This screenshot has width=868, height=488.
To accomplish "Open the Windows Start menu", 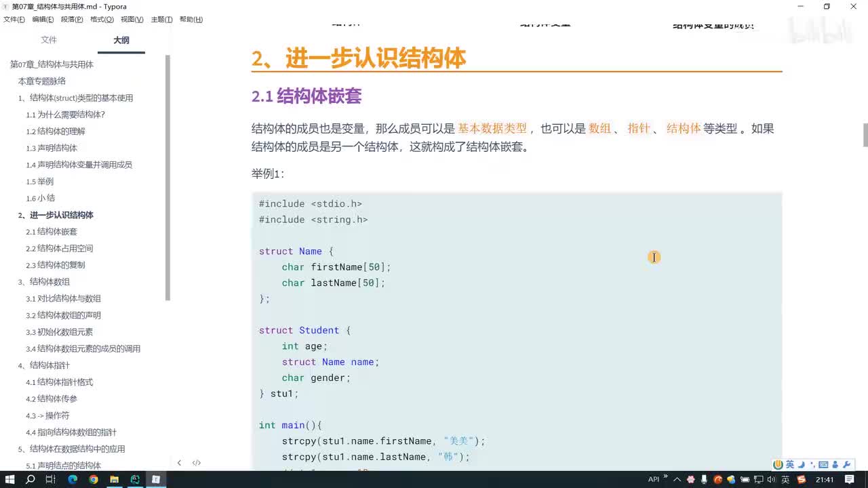I will point(9,479).
